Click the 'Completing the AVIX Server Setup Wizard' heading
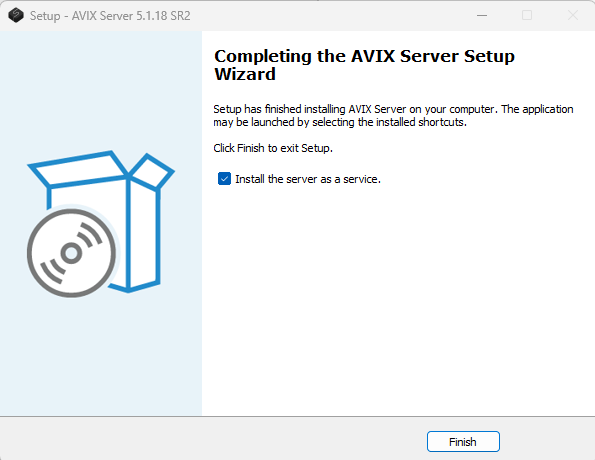Image resolution: width=595 pixels, height=460 pixels. (x=364, y=65)
